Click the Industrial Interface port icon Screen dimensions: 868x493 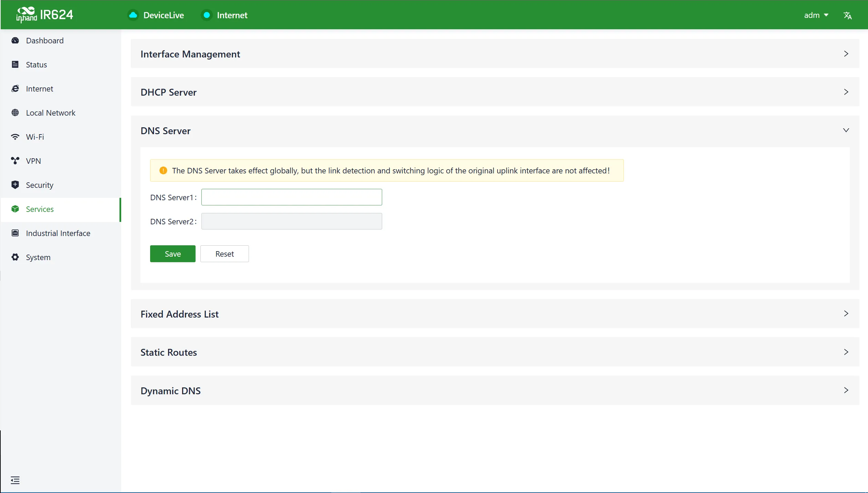tap(15, 233)
